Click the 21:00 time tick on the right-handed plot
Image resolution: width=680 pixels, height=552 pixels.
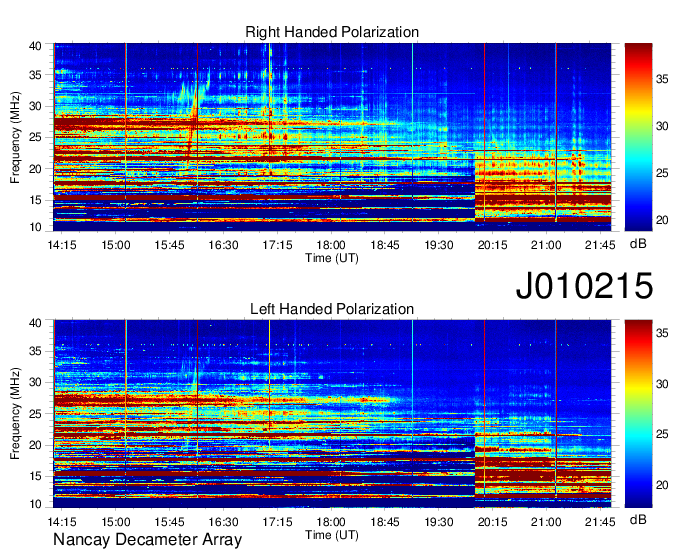click(x=546, y=245)
